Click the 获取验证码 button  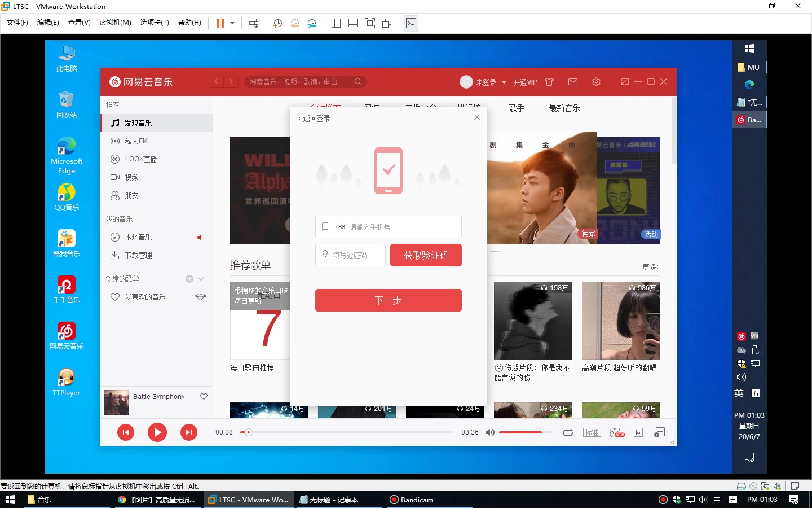click(426, 255)
